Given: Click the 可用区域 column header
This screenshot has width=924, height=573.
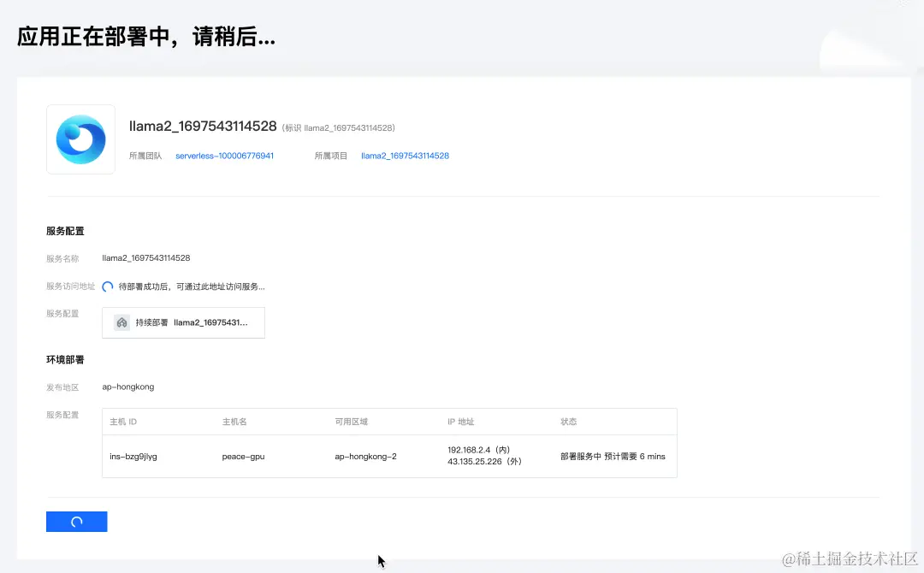Looking at the screenshot, I should tap(352, 422).
